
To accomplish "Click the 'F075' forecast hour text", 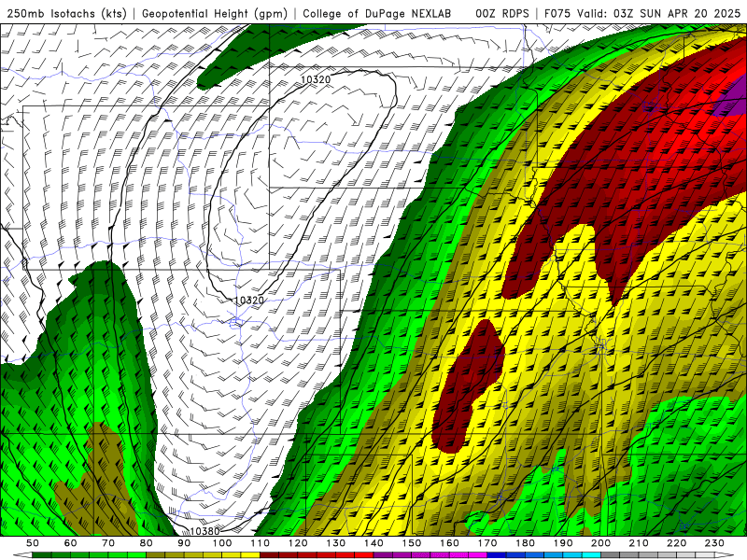I will 557,13.
